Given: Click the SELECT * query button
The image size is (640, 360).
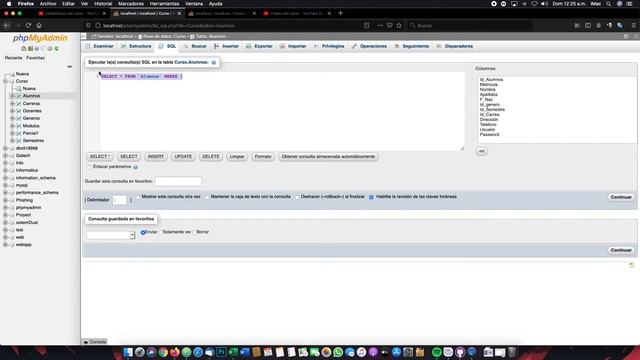Looking at the screenshot, I should 100,156.
